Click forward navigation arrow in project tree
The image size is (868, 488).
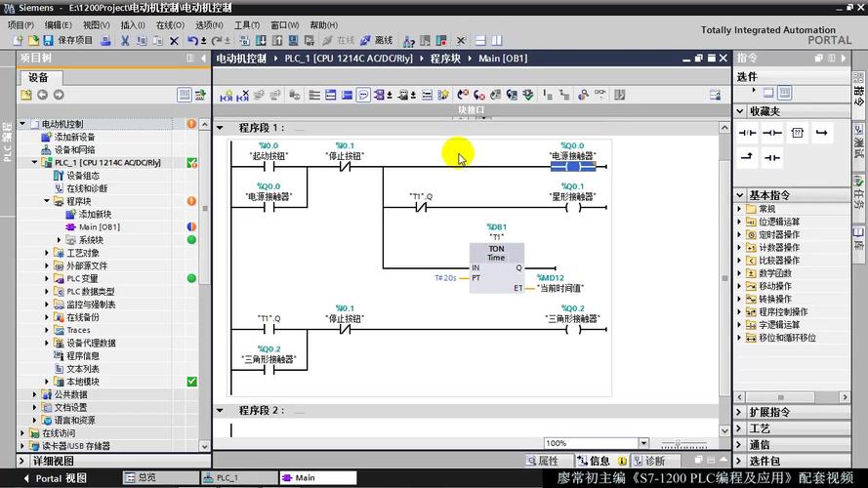pyautogui.click(x=59, y=96)
